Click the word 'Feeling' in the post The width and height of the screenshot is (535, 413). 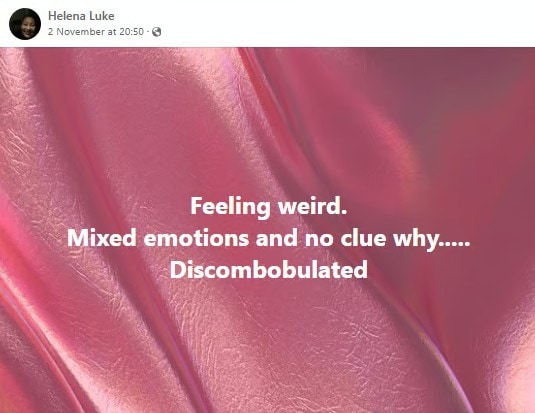(230, 207)
